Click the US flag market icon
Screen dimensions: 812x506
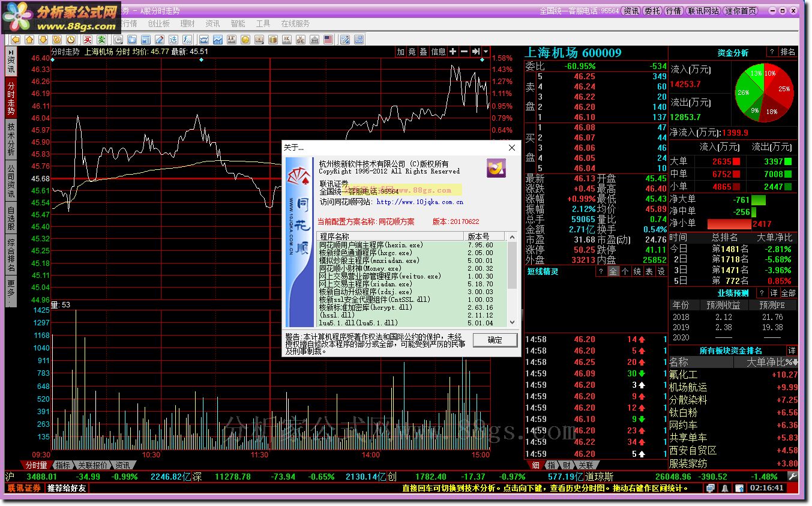point(328,40)
